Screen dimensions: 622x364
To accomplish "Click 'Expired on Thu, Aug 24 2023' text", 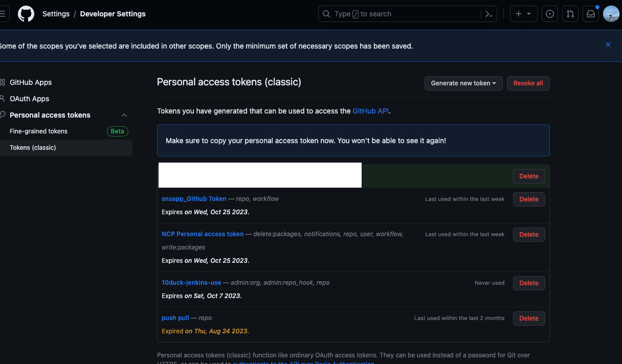I will tap(206, 331).
